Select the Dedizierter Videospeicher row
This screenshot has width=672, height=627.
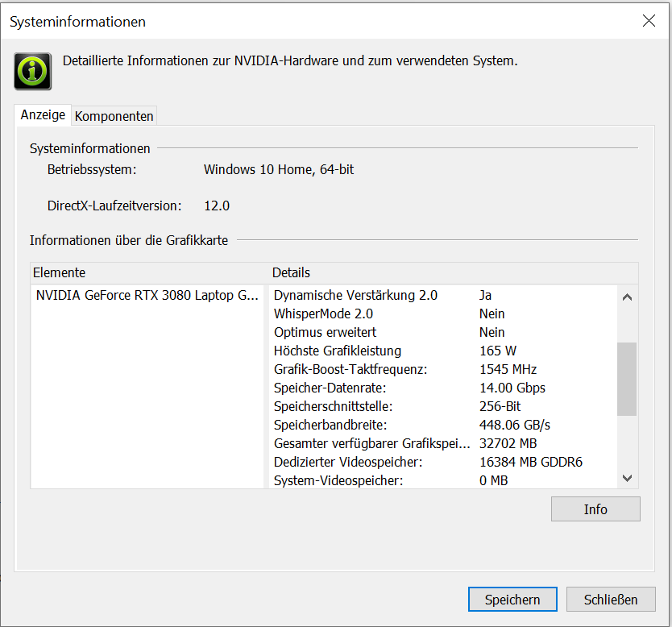point(444,462)
